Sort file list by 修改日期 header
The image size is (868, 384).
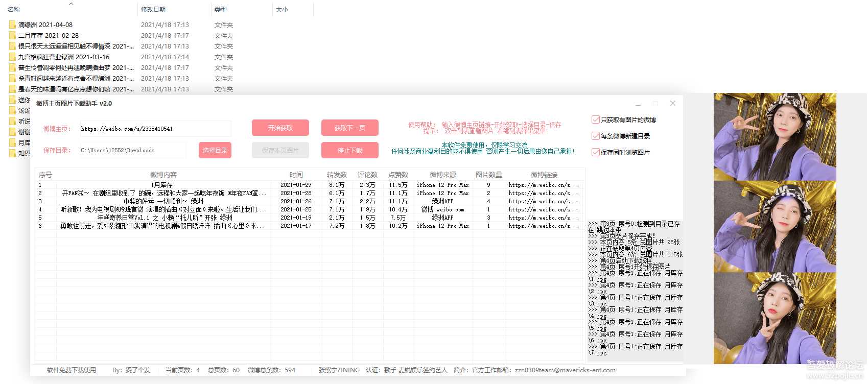[x=153, y=9]
